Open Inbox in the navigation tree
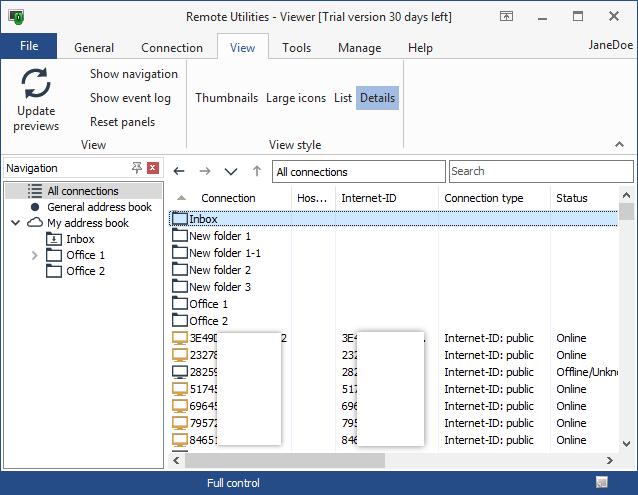 [80, 239]
